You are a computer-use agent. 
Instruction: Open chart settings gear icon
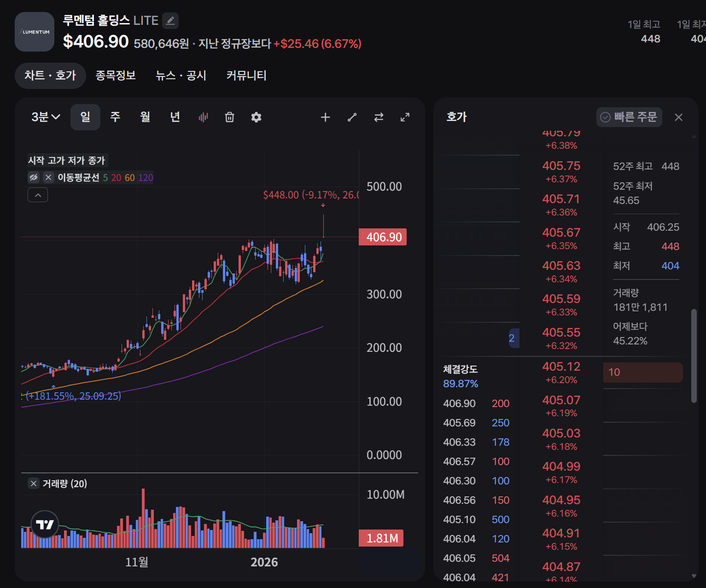click(x=256, y=117)
